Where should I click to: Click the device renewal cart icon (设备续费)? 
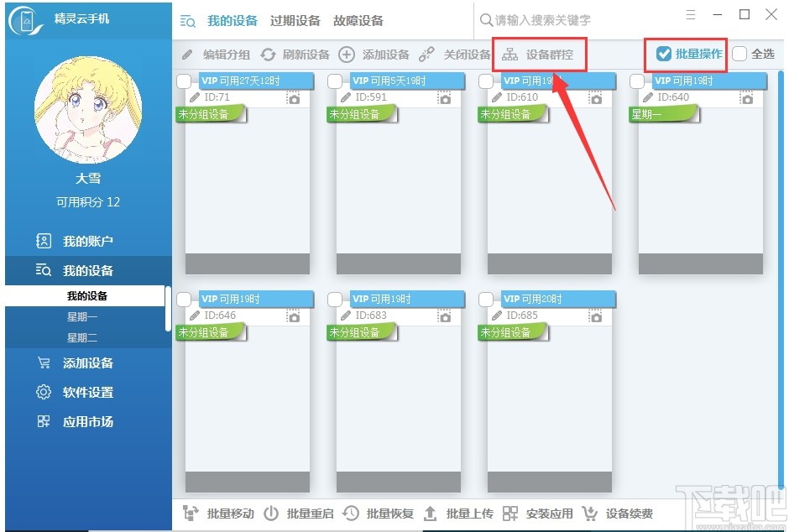589,514
